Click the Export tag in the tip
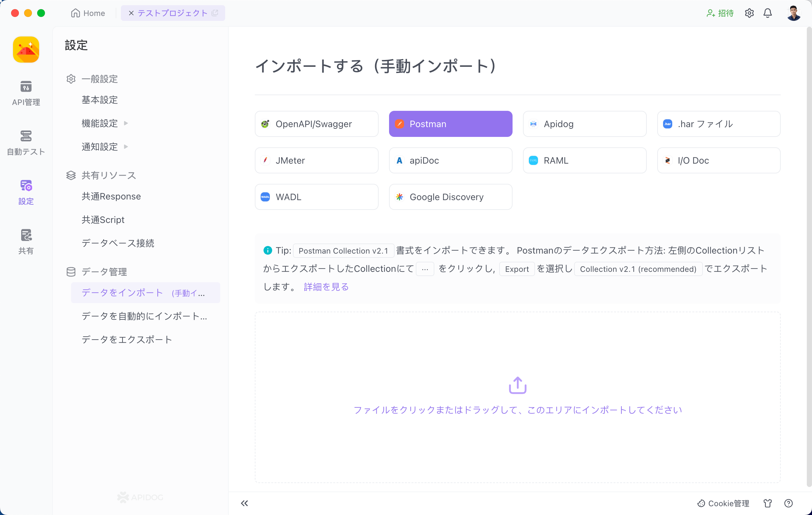Viewport: 812px width, 515px height. coord(516,269)
